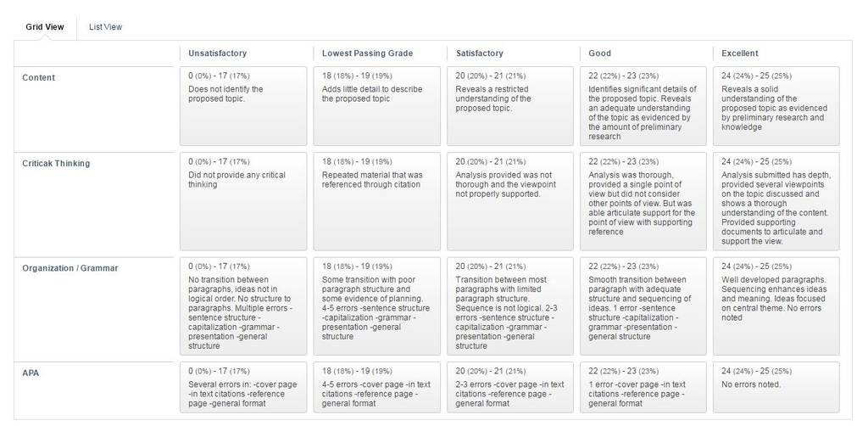Choose APA Excellent No errors noted cell
The width and height of the screenshot is (868, 426).
coord(776,387)
